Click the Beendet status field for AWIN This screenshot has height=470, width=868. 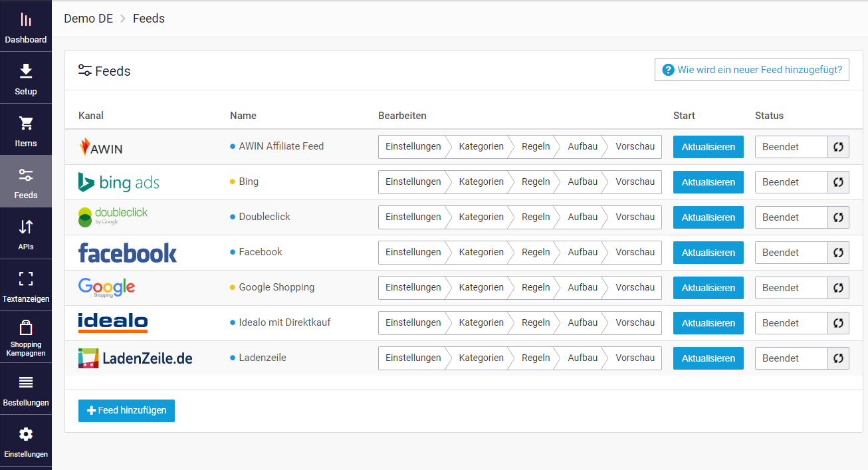(792, 147)
